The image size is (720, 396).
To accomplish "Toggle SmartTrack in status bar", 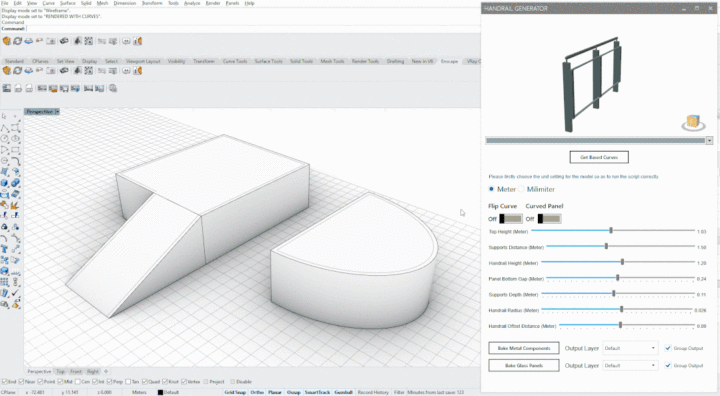I will (x=317, y=392).
